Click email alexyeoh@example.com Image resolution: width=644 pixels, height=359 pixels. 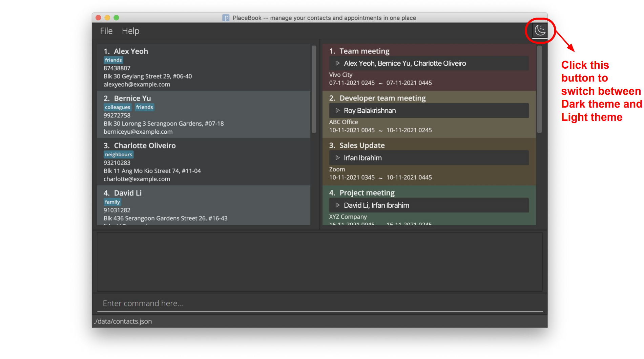click(x=137, y=85)
